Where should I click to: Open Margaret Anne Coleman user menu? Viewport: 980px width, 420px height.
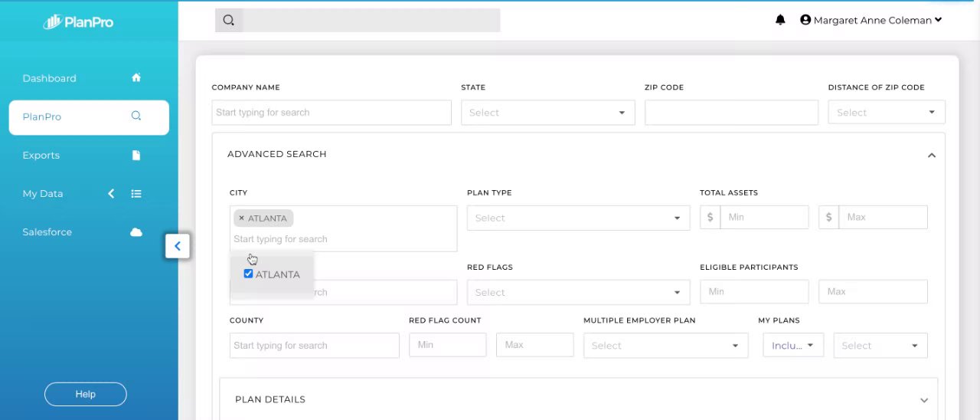pos(871,21)
